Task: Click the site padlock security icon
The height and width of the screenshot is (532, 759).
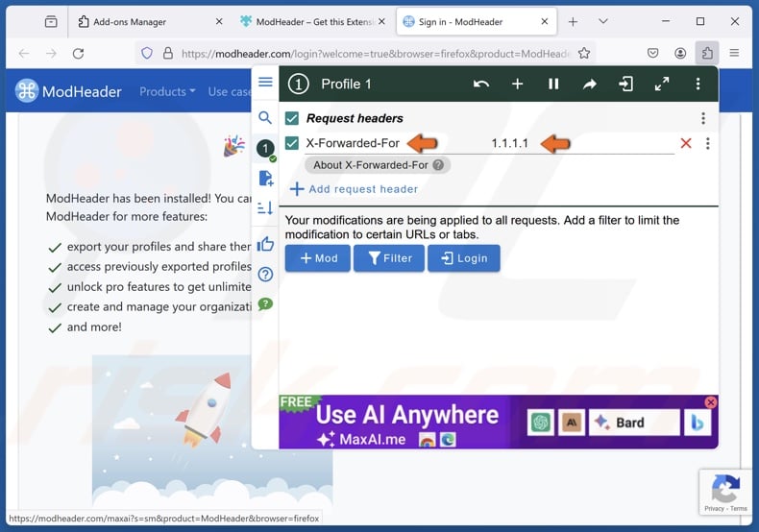Action: [168, 53]
